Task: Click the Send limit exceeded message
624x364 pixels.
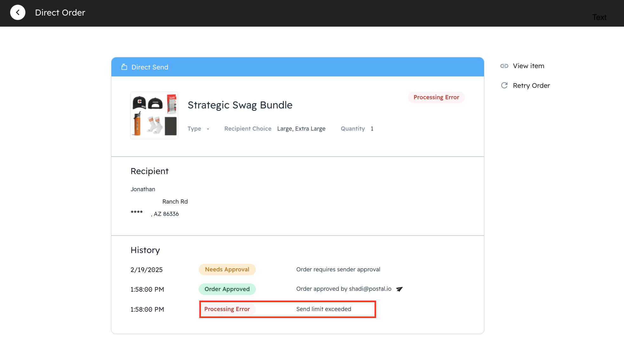Action: point(323,309)
